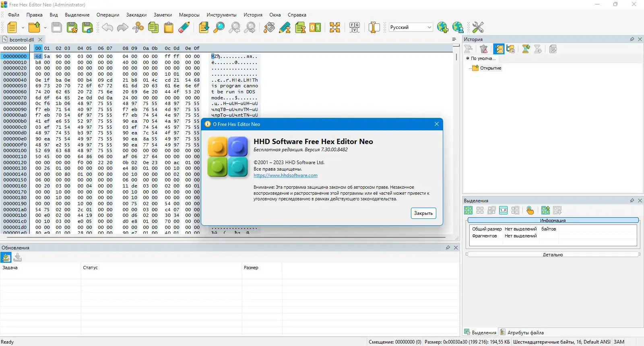Click offset row 00000010 in hex view
The height and width of the screenshot is (346, 644).
15,62
